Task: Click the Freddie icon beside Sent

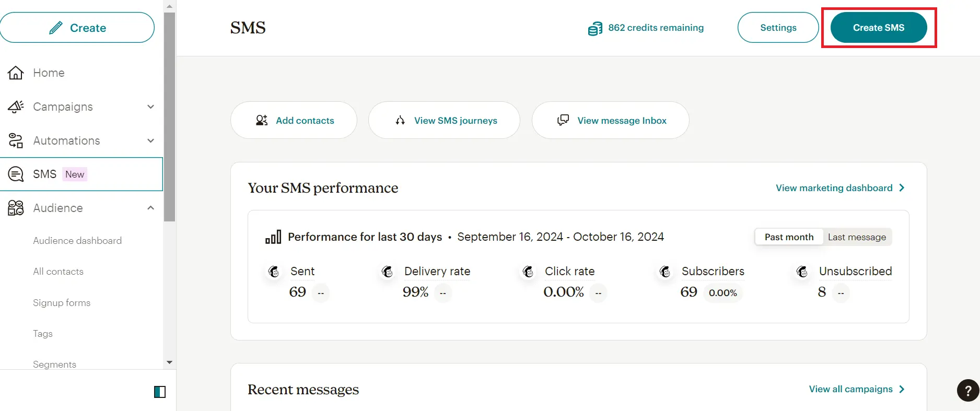Action: tap(274, 272)
